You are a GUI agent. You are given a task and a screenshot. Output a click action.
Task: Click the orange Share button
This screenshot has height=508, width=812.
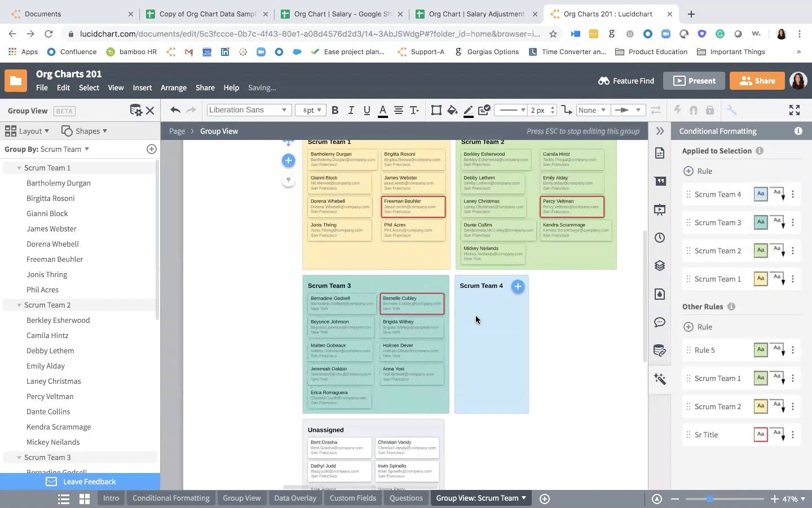[x=757, y=81]
